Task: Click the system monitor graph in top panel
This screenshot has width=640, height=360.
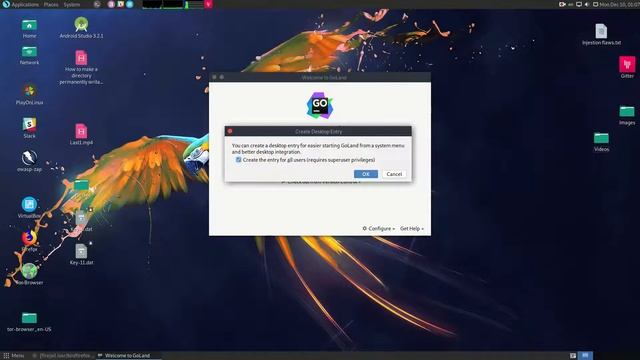Action: [172, 4]
